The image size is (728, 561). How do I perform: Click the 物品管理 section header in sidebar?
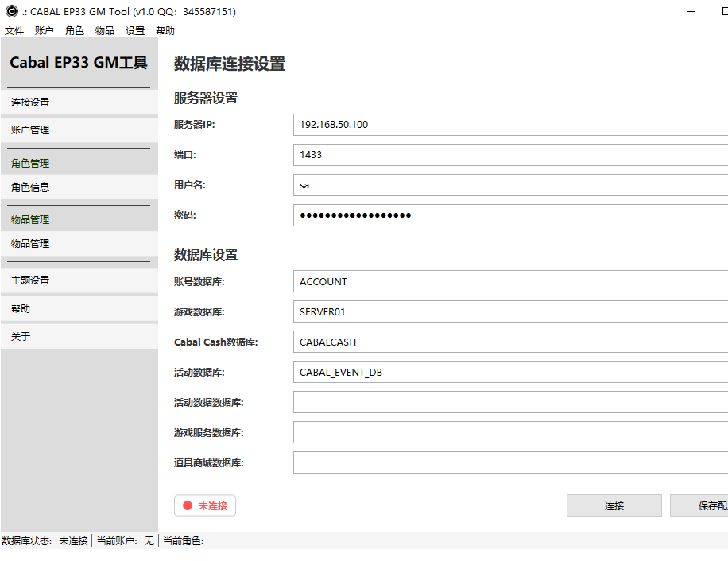(x=30, y=220)
